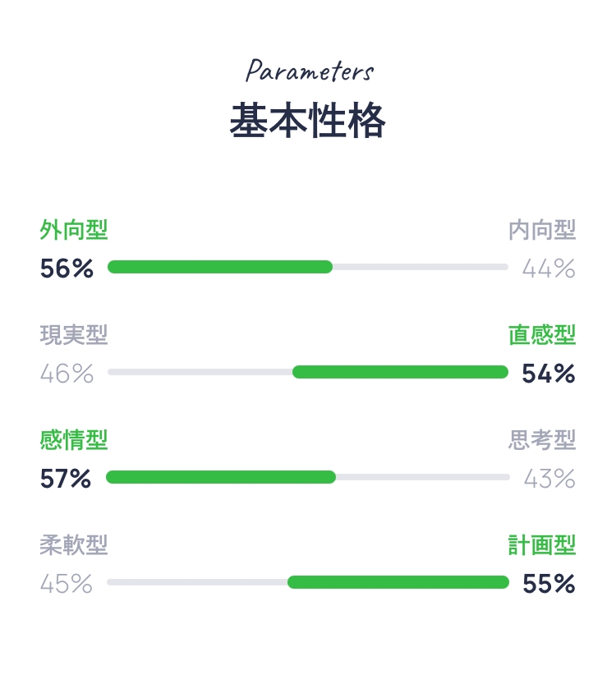
Task: Click the 基本性格 heading
Action: pos(307,122)
